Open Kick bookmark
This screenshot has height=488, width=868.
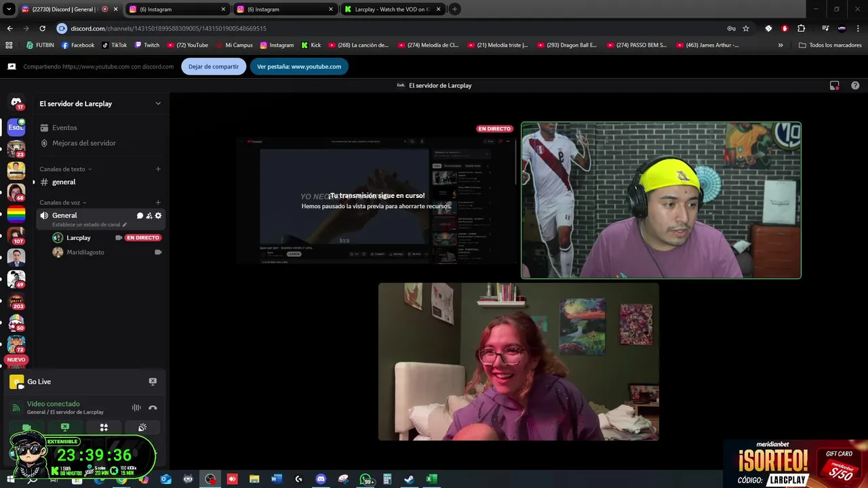pyautogui.click(x=311, y=45)
